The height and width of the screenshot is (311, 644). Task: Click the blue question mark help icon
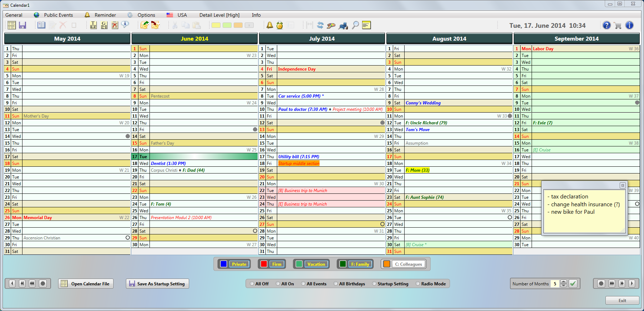607,25
